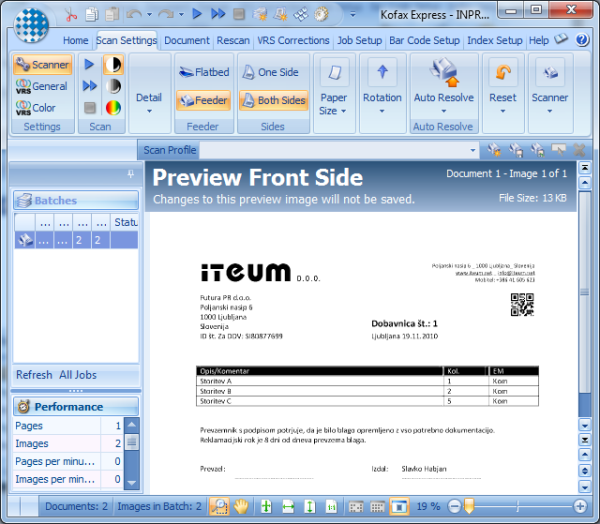Open the Bar Code Setup tab
Image resolution: width=600 pixels, height=524 pixels.
(x=424, y=40)
